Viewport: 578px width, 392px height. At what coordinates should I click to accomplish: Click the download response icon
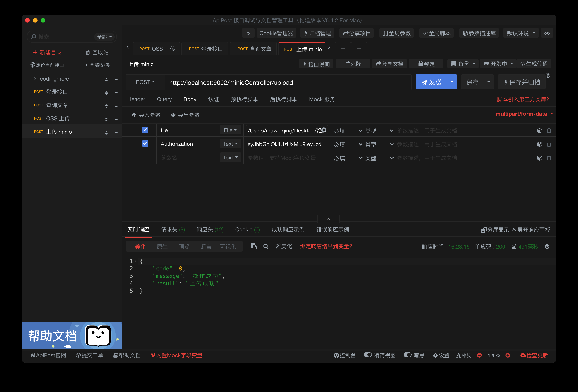pos(547,247)
